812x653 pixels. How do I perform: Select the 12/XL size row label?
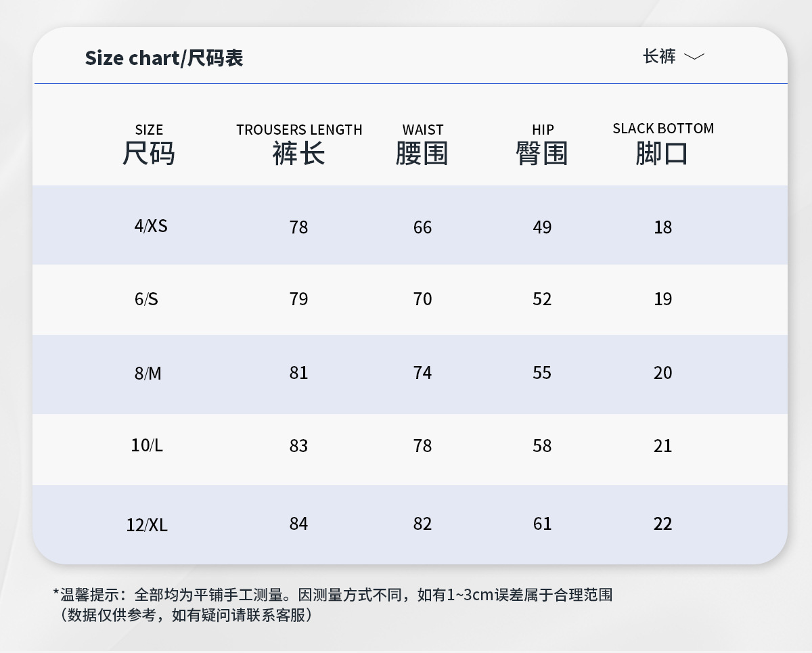coord(147,524)
